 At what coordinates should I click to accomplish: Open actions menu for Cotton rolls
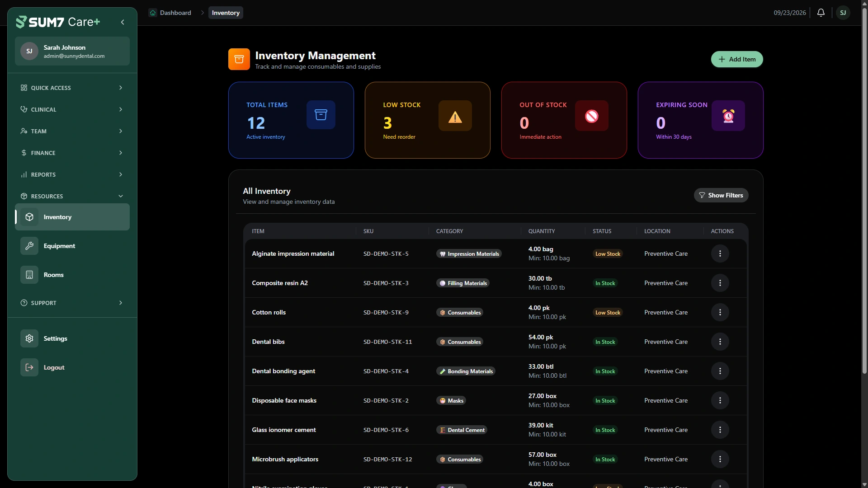(x=720, y=312)
